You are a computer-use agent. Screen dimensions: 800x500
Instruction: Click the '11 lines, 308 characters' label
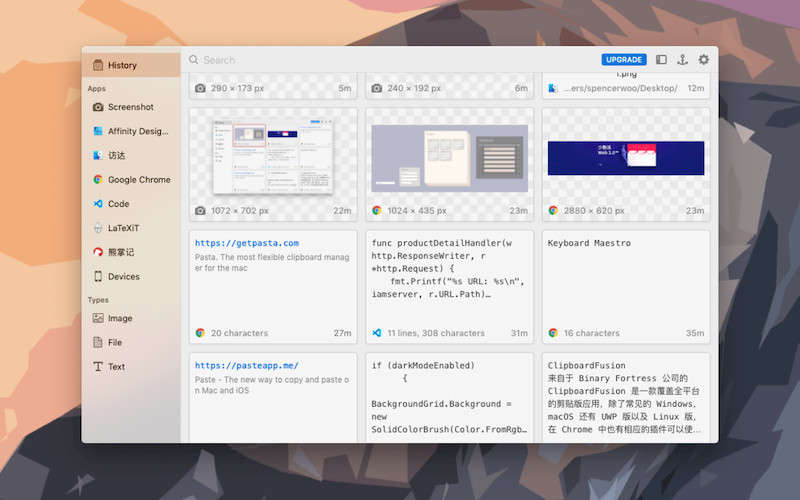436,333
